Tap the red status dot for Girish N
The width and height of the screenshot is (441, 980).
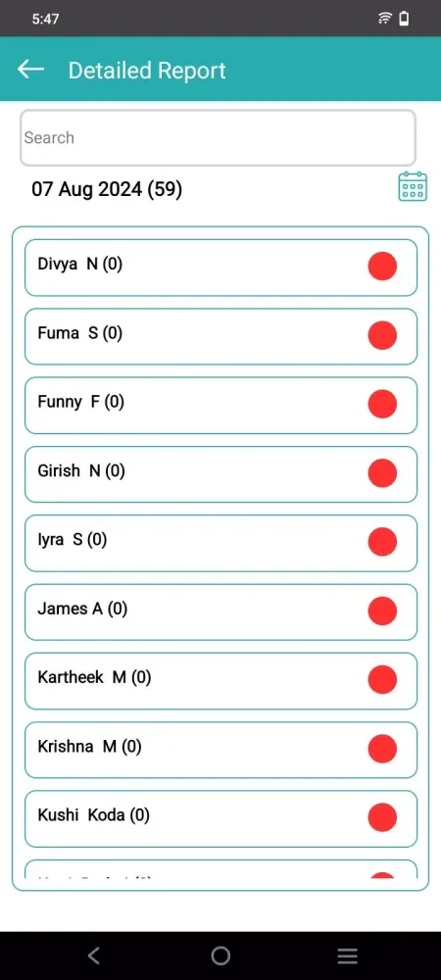(382, 473)
